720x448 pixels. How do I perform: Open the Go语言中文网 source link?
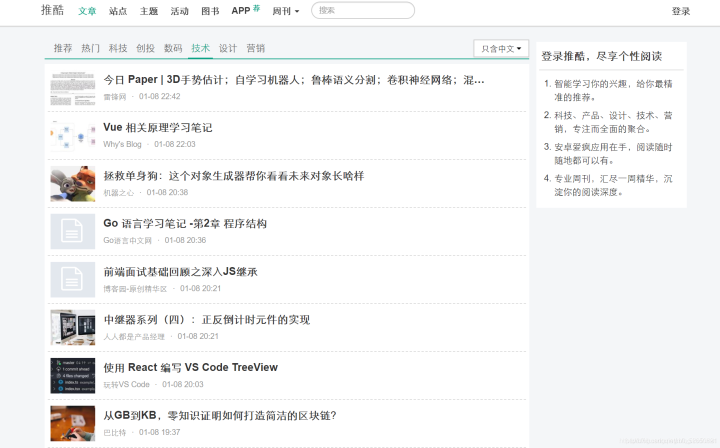point(127,240)
